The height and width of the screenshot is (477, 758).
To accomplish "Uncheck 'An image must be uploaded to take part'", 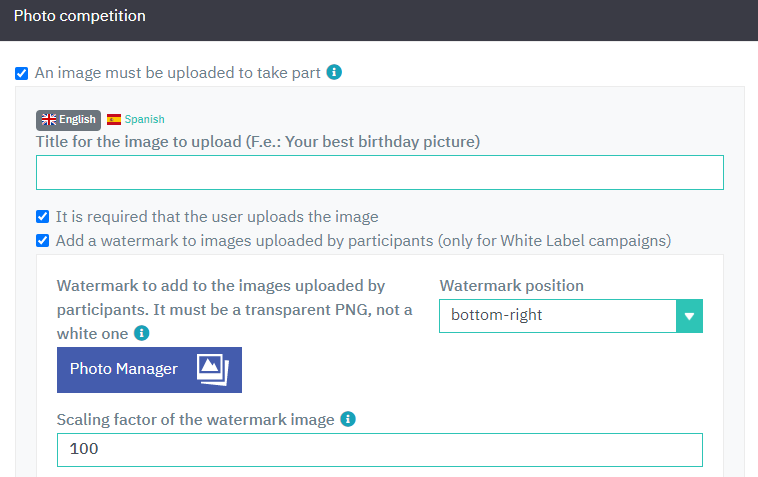I will coord(22,73).
